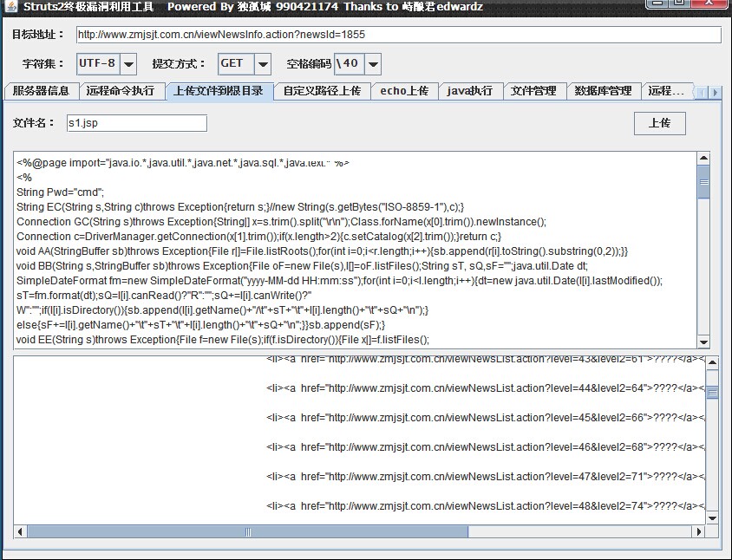Image resolution: width=732 pixels, height=560 pixels.
Task: Click the output pane vertical scrollbar thumb
Action: point(712,393)
